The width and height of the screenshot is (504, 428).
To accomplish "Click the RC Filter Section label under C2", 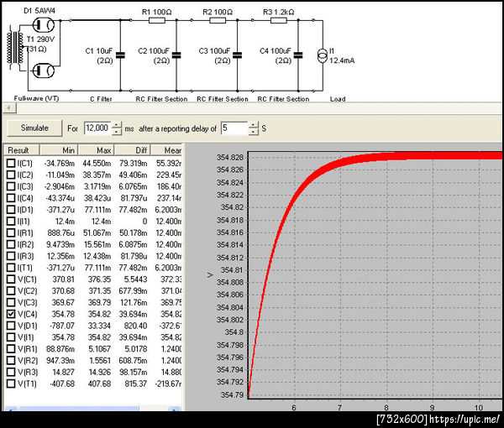I will pyautogui.click(x=161, y=99).
